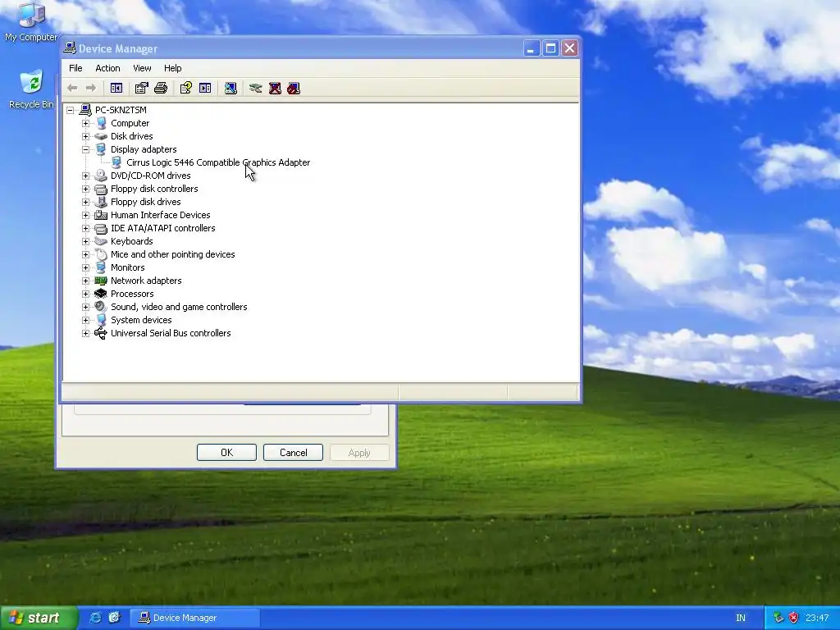Viewport: 840px width, 630px height.
Task: Expand the DVD/CD-ROM drives node
Action: [x=85, y=176]
